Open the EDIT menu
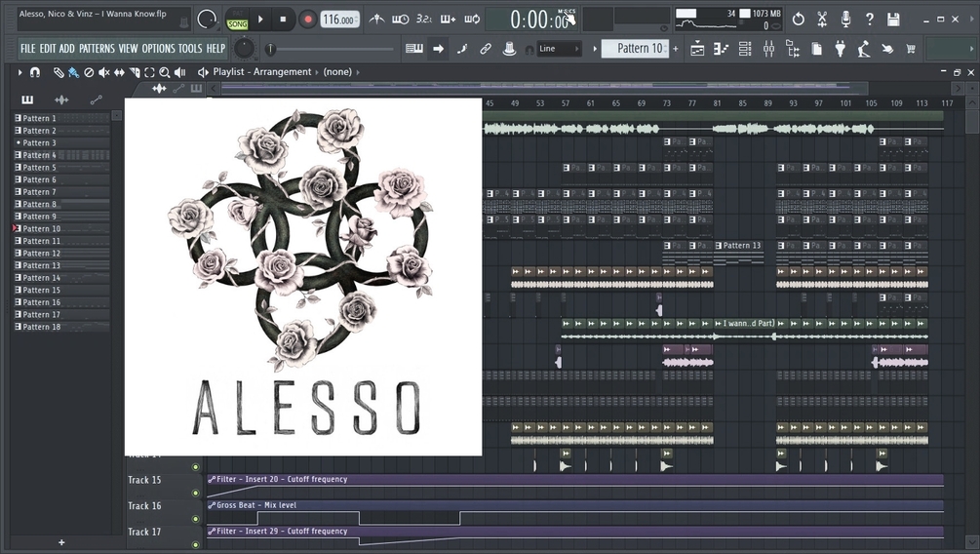Image resolution: width=980 pixels, height=554 pixels. pos(48,48)
